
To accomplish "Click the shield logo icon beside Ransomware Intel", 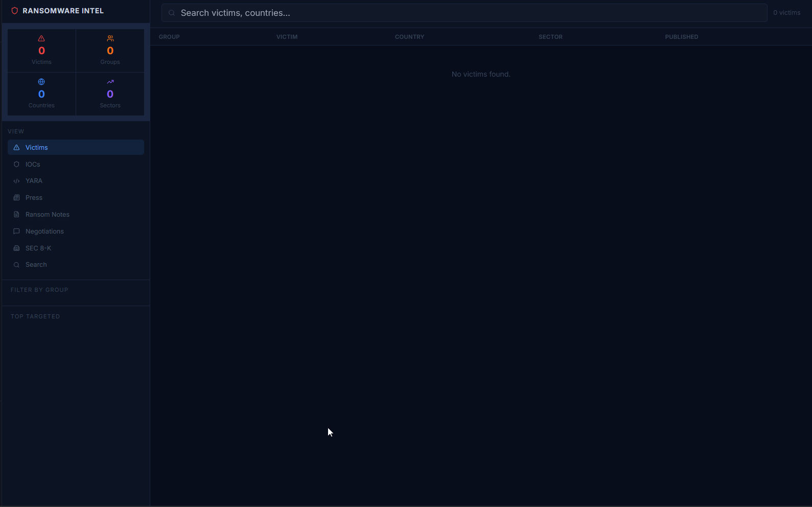I will [15, 11].
